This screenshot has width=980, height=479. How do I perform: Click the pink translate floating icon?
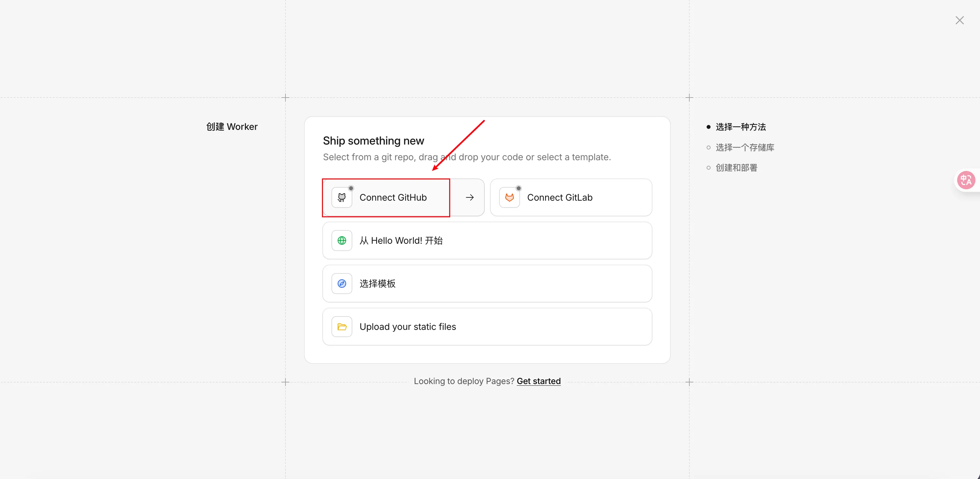point(966,180)
